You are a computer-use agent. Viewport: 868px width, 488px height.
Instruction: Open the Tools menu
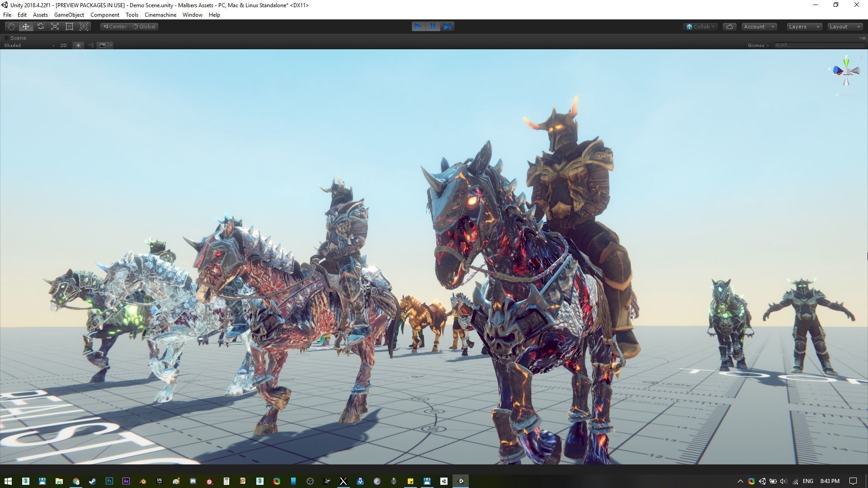[x=132, y=15]
